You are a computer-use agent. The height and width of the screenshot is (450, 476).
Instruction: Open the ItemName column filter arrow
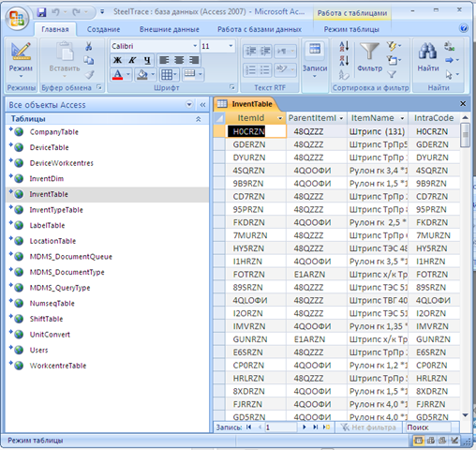tap(402, 118)
